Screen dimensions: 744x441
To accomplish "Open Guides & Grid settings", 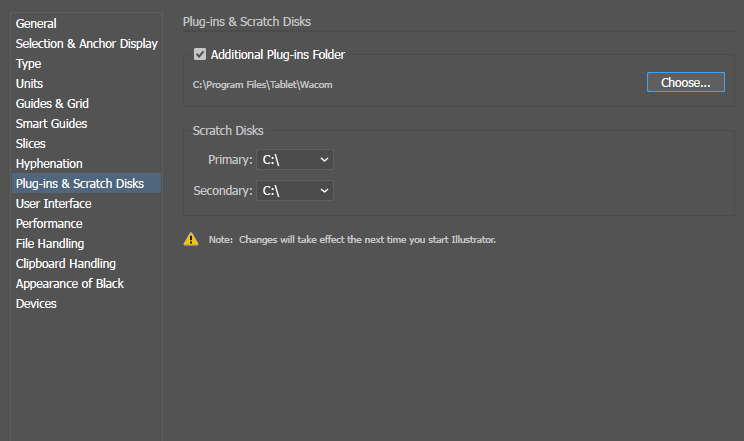I will (53, 103).
